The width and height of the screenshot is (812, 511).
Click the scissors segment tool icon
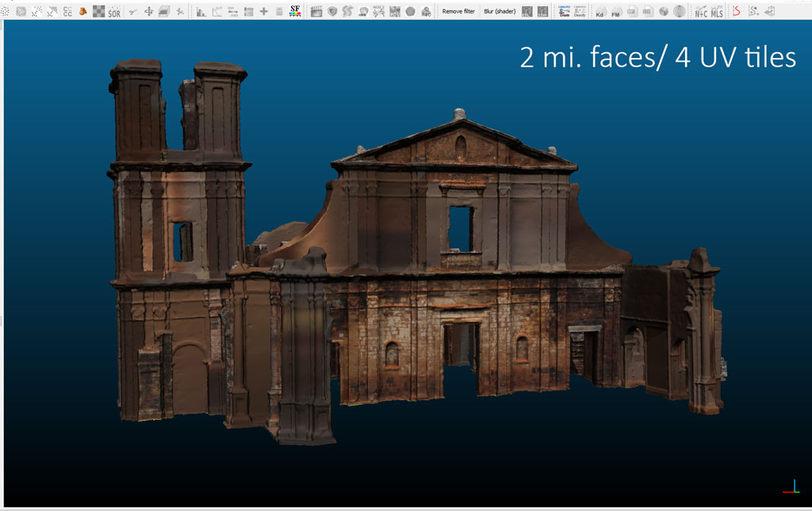(132, 12)
